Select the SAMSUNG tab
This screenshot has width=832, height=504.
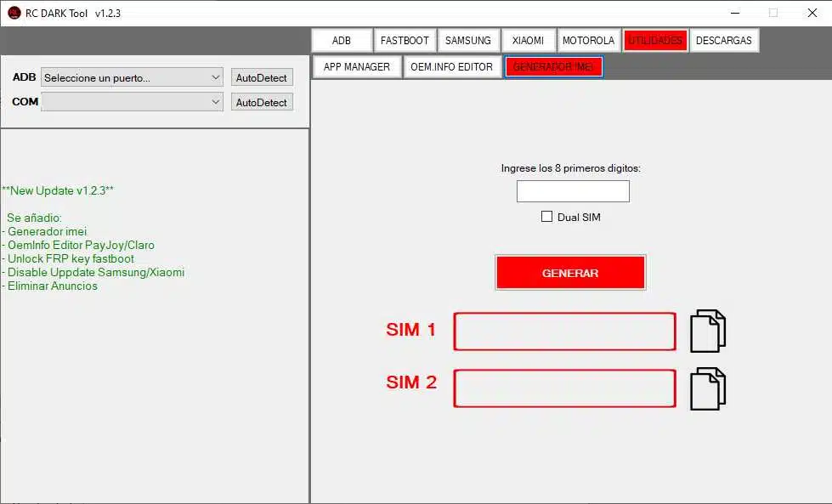point(468,41)
